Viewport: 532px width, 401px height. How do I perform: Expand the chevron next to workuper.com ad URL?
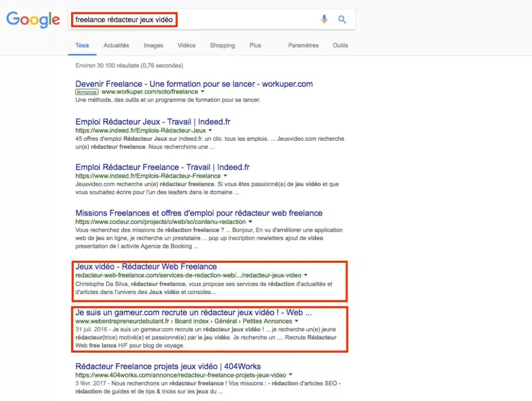pyautogui.click(x=202, y=91)
